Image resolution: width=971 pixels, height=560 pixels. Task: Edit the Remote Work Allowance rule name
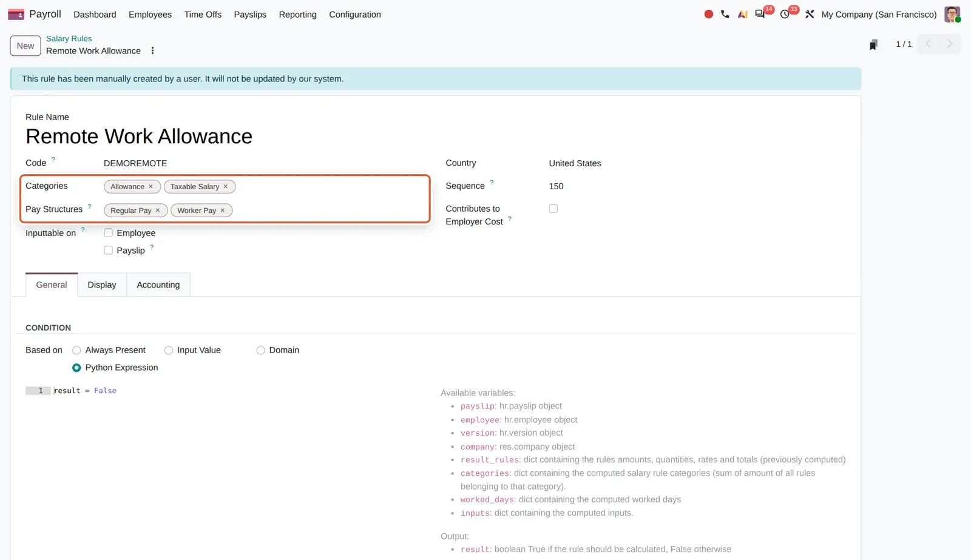click(x=139, y=137)
